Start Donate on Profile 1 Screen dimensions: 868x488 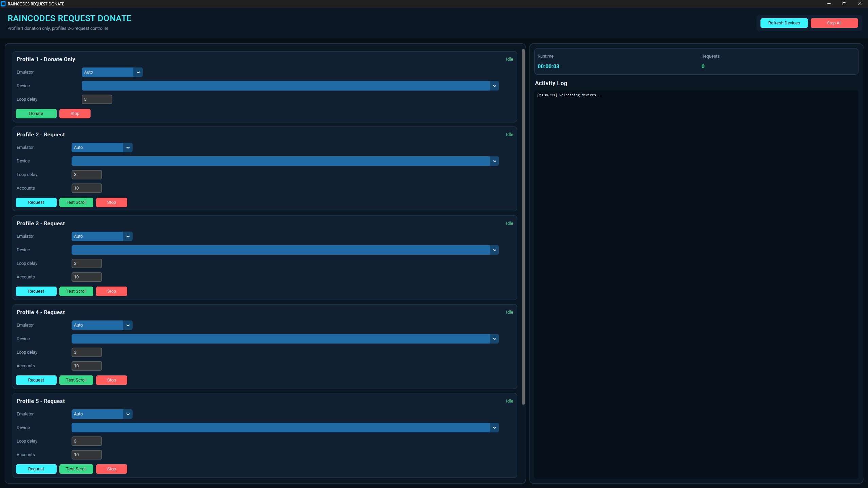click(36, 114)
